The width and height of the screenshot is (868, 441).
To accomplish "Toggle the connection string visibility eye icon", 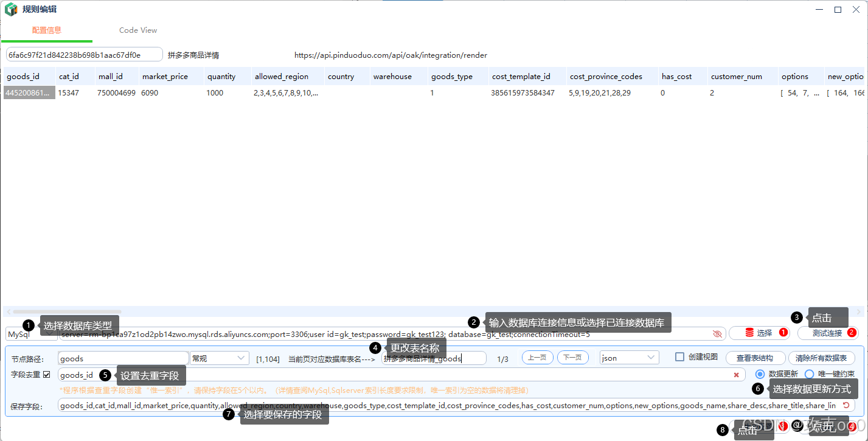I will tap(717, 333).
